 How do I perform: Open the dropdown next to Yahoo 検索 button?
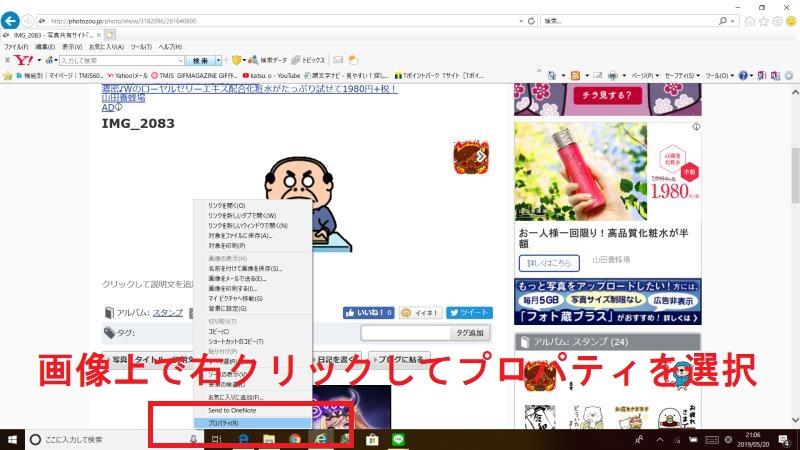pyautogui.click(x=218, y=60)
